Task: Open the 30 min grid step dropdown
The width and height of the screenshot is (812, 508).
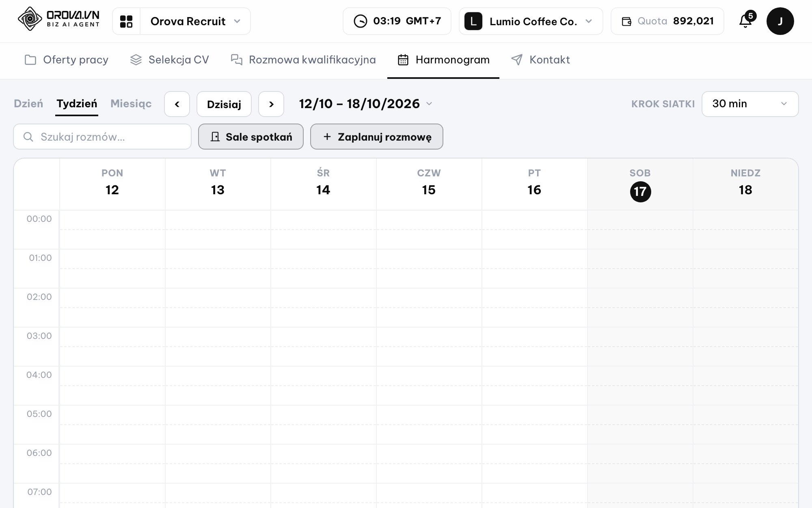Action: 750,104
